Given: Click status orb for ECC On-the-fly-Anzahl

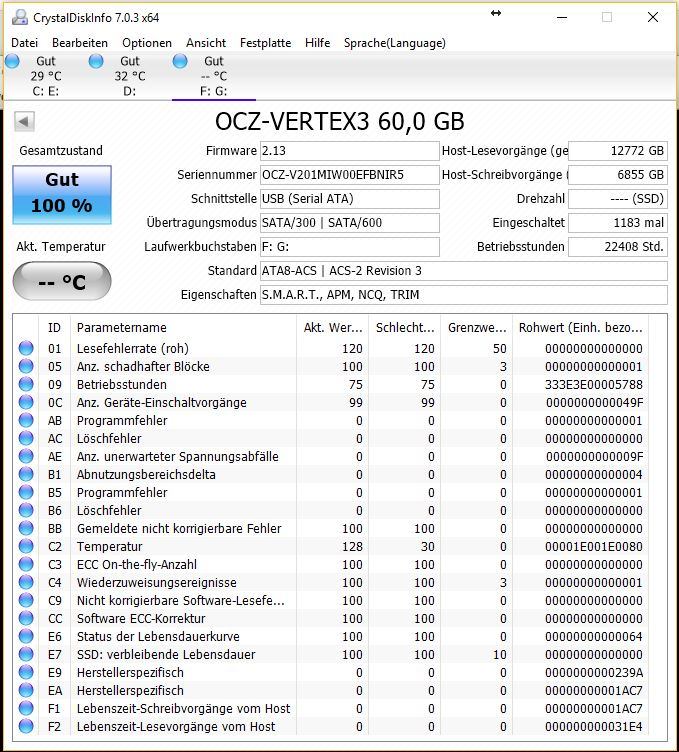Looking at the screenshot, I should tap(26, 564).
